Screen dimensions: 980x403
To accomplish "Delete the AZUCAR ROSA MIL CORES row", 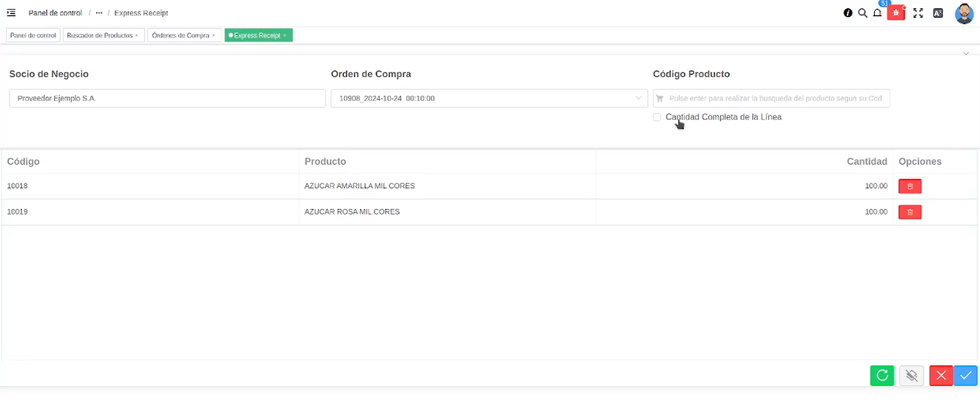I will click(910, 212).
